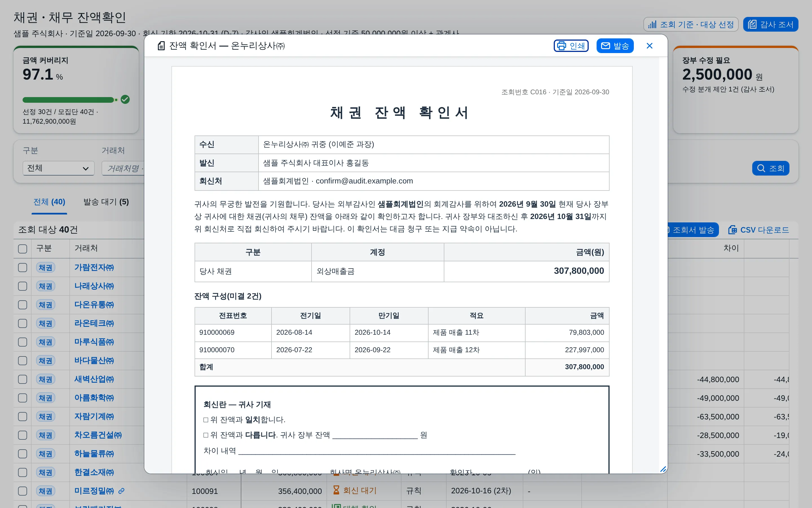This screenshot has height=508, width=812.
Task: Open the 구분 전체 dropdown
Action: pos(58,168)
